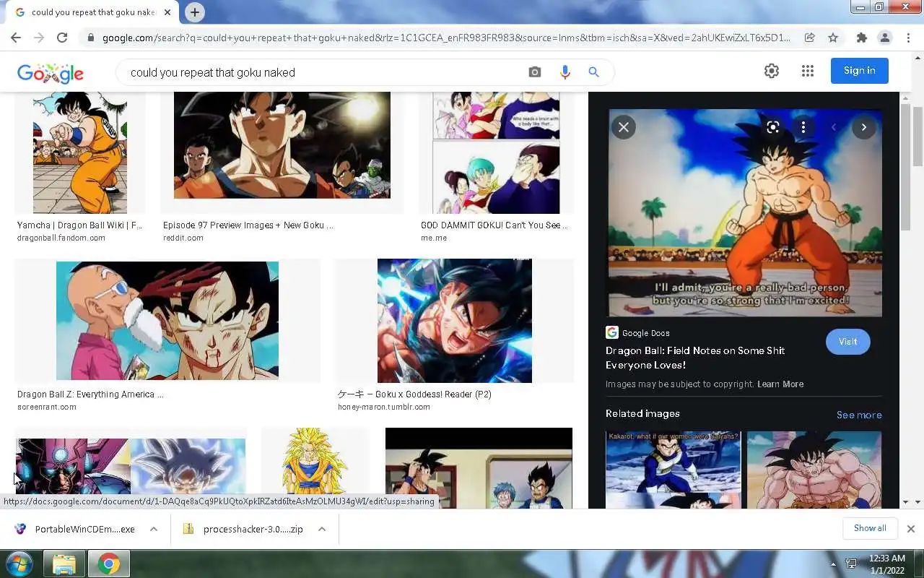The image size is (924, 578).
Task: Switch to Chrome in the taskbar
Action: point(109,564)
